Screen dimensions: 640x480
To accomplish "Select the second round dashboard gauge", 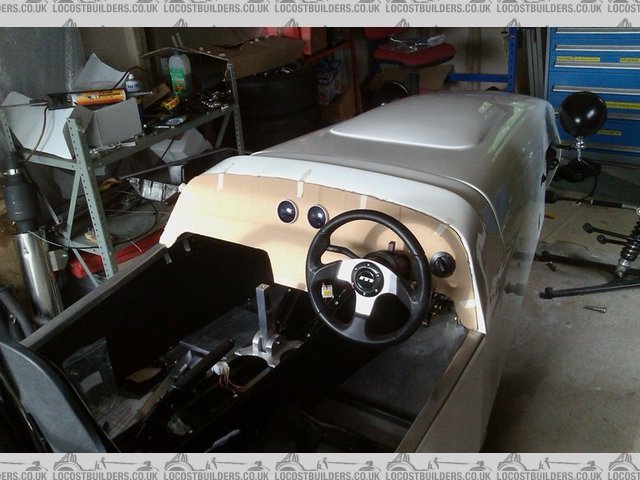I will tap(317, 216).
